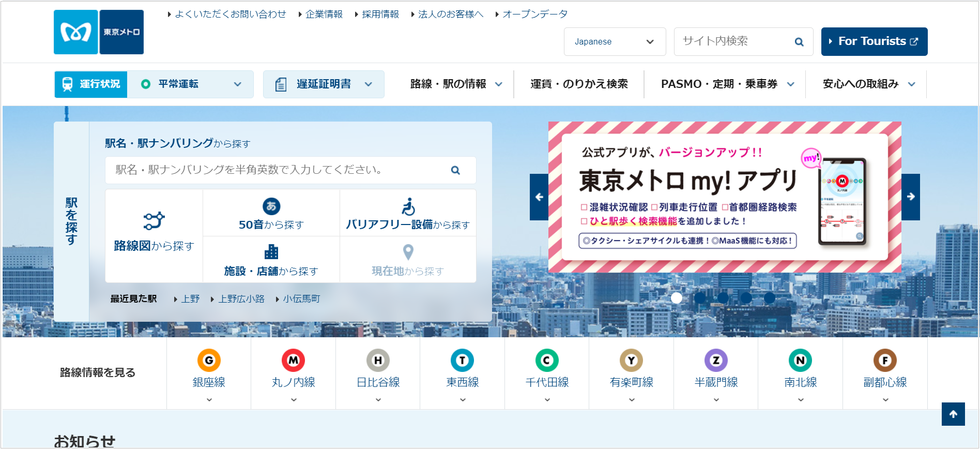Click the station search magnifier icon
980x449 pixels.
(x=455, y=170)
